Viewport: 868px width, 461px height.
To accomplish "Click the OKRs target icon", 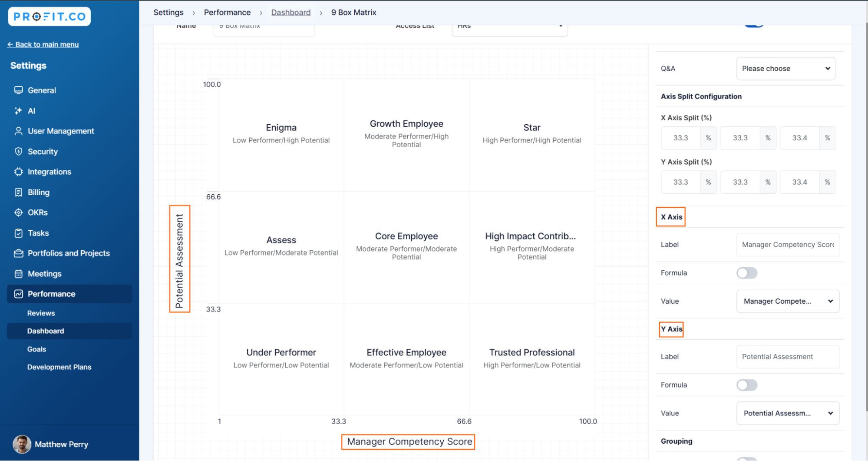I will point(18,213).
